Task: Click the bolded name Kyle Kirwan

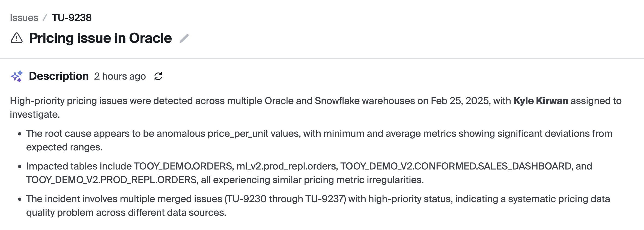Action: 541,101
